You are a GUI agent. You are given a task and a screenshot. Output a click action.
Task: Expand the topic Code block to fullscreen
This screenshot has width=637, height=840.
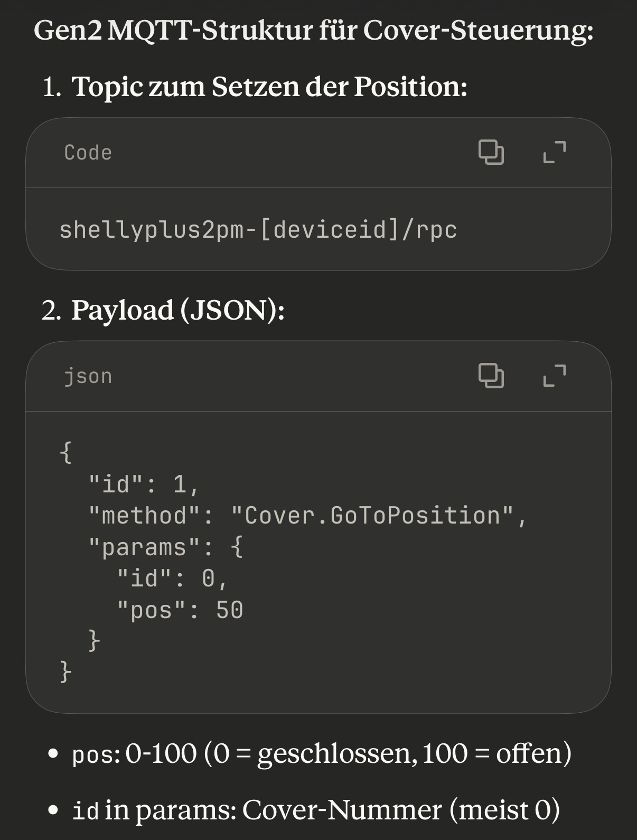[554, 152]
